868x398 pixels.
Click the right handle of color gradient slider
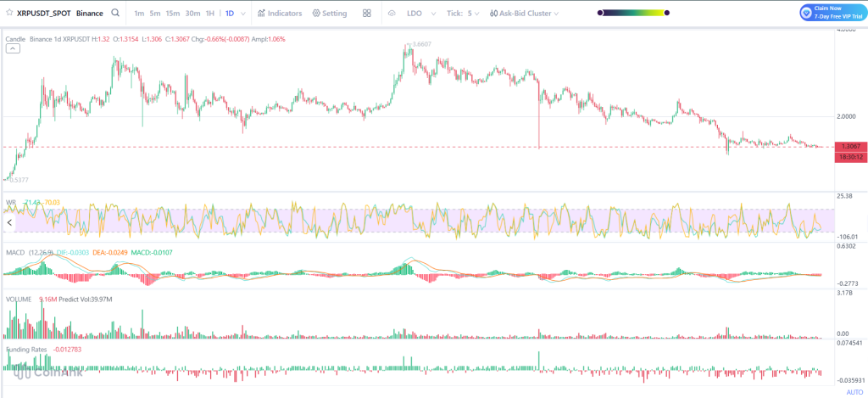point(667,13)
